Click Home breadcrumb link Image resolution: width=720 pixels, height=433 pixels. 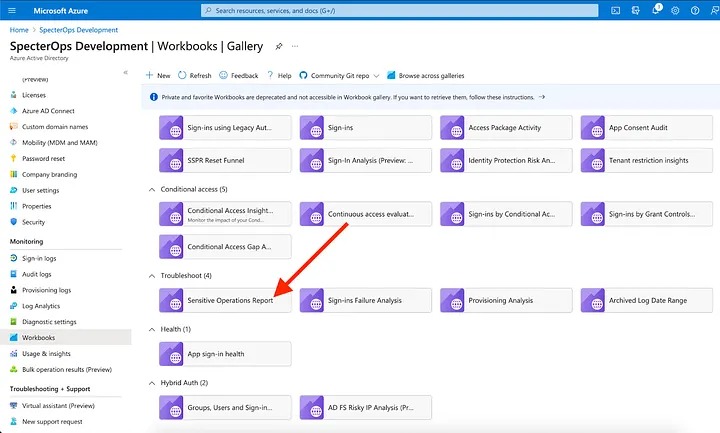[x=19, y=30]
